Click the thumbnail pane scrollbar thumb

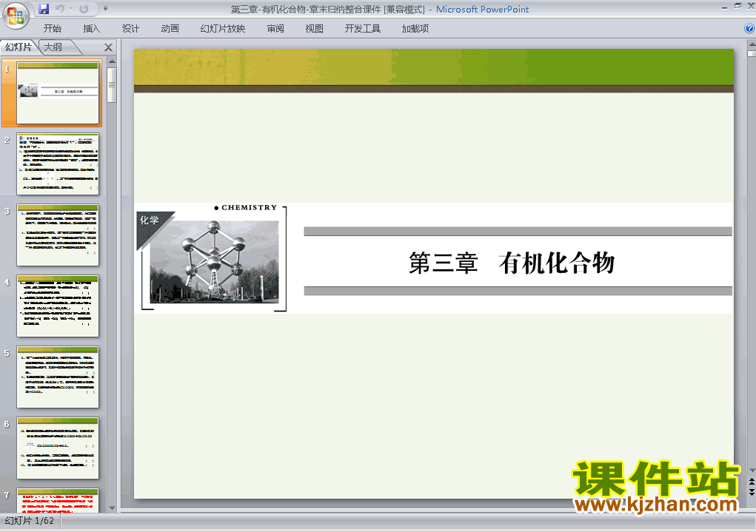click(112, 85)
